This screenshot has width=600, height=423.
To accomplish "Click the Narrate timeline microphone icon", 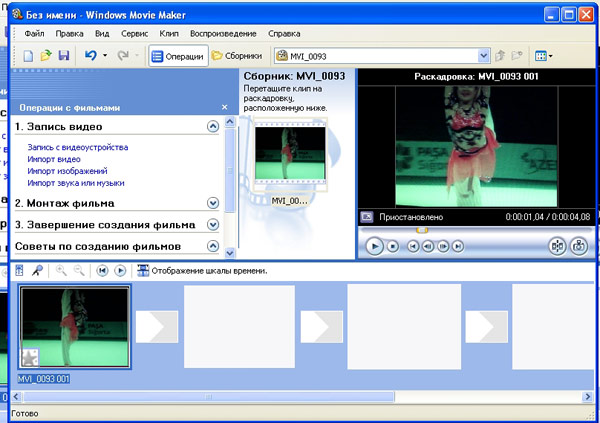I will [x=38, y=270].
